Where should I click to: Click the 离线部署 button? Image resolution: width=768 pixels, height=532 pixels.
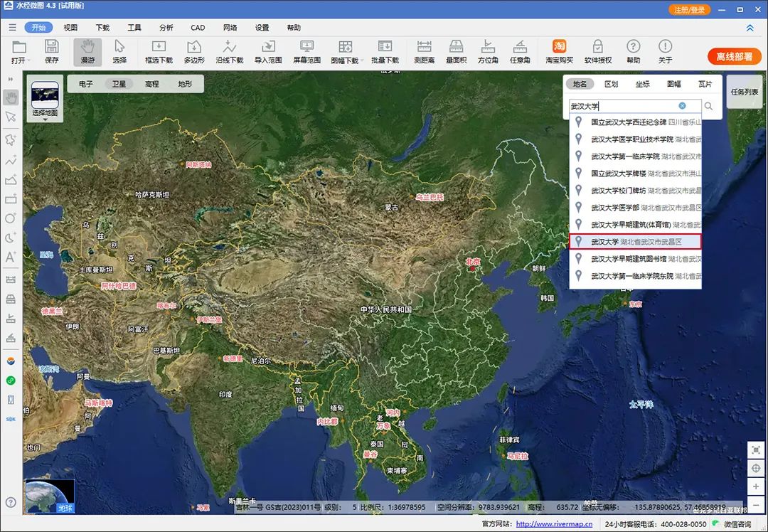734,57
